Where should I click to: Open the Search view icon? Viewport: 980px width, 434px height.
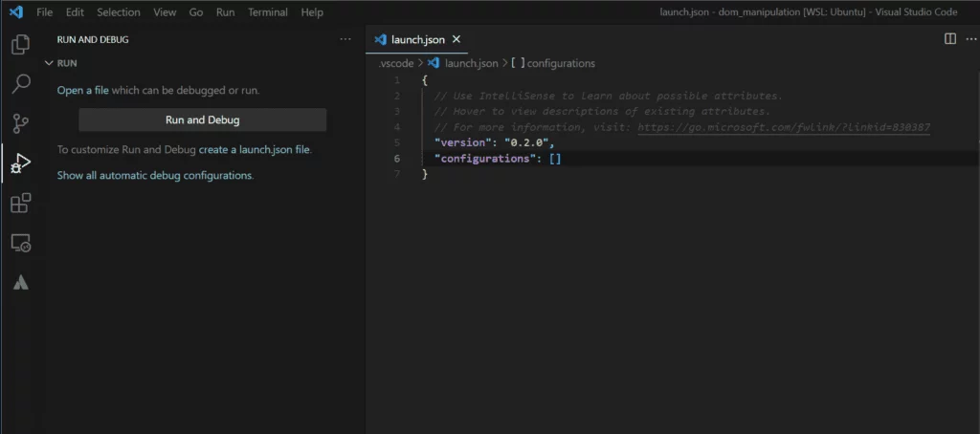21,84
